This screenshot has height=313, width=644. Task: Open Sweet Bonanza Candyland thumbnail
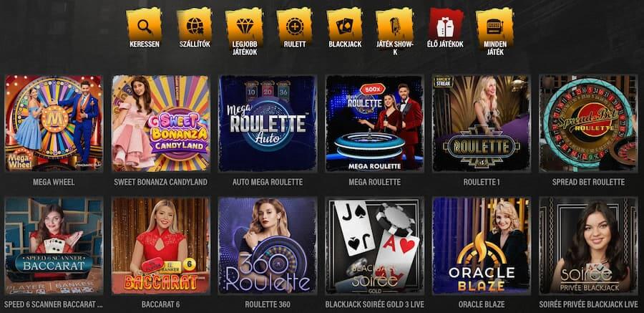160,123
